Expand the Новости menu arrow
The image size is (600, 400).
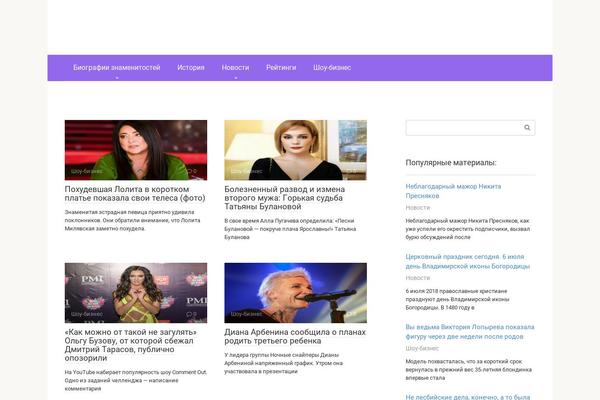click(x=236, y=77)
